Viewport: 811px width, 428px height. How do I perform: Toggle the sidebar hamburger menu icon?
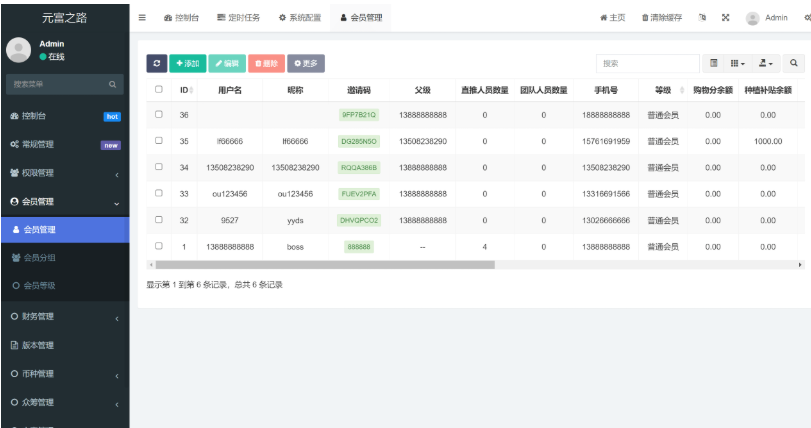click(142, 17)
